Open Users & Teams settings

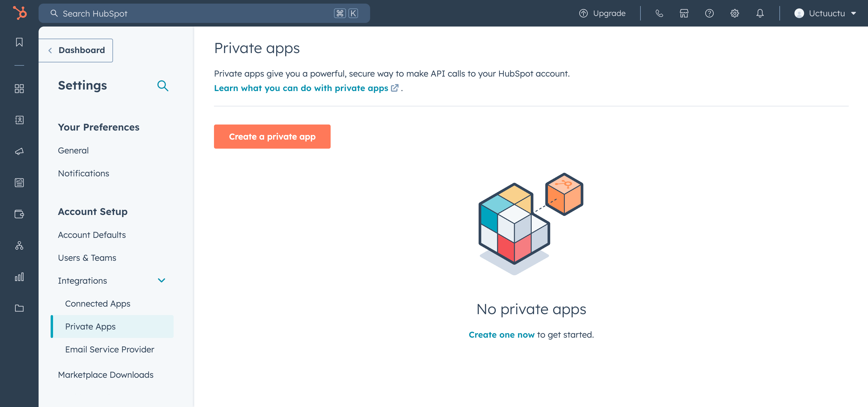coord(87,257)
